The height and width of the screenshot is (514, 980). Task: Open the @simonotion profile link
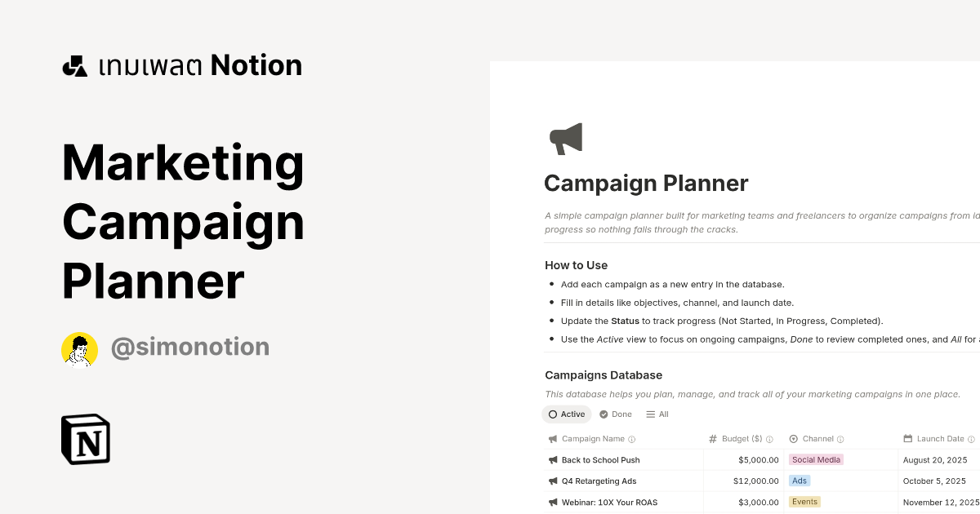[190, 347]
